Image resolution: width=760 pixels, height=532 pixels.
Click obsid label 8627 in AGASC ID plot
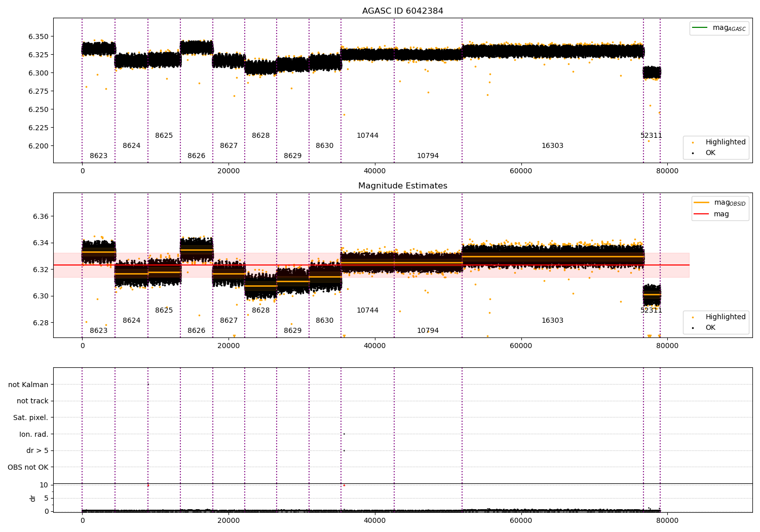point(229,146)
